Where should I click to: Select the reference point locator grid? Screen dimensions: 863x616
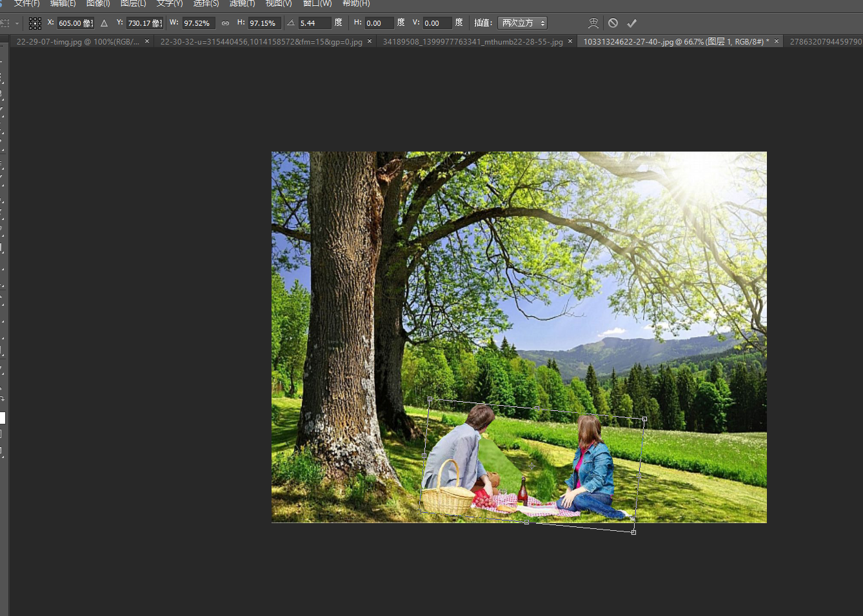35,23
